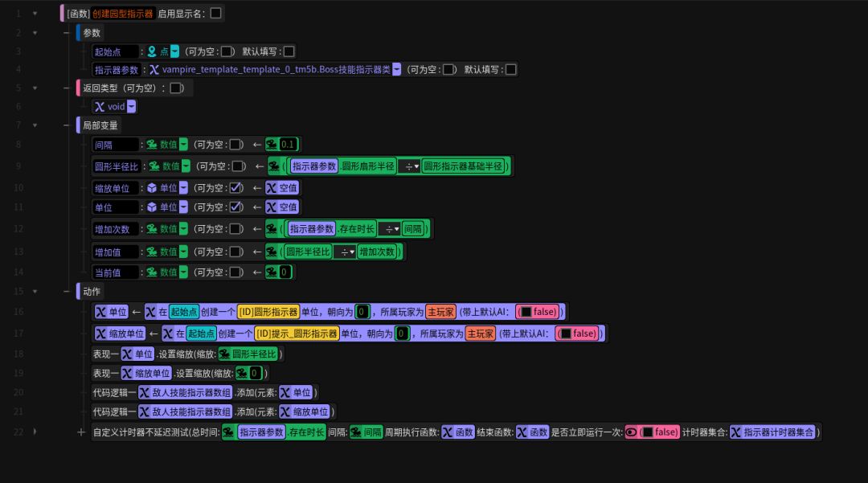This screenshot has height=483, width=868.
Task: Uncheck 可为空 on 单位 variable row
Action: tap(235, 207)
